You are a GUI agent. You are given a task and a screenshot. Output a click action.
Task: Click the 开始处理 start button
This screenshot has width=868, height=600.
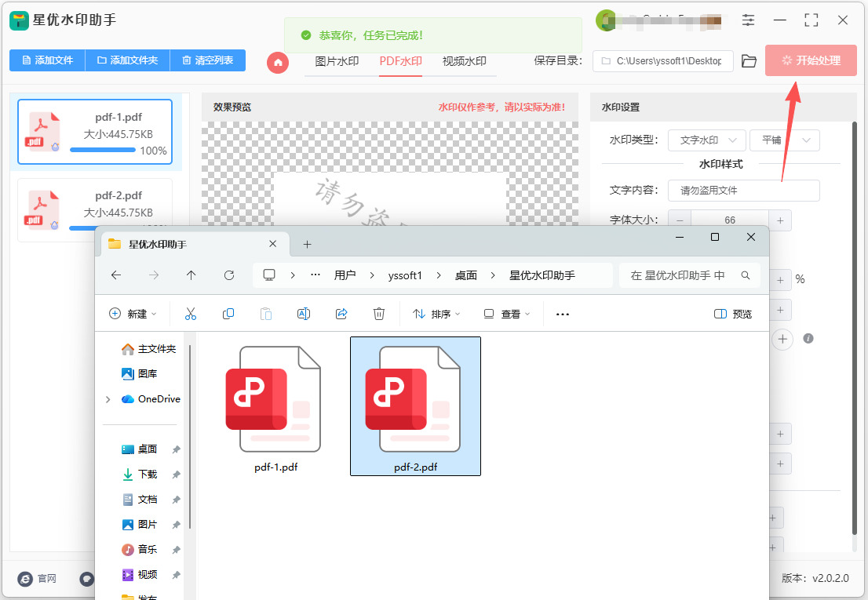(811, 60)
